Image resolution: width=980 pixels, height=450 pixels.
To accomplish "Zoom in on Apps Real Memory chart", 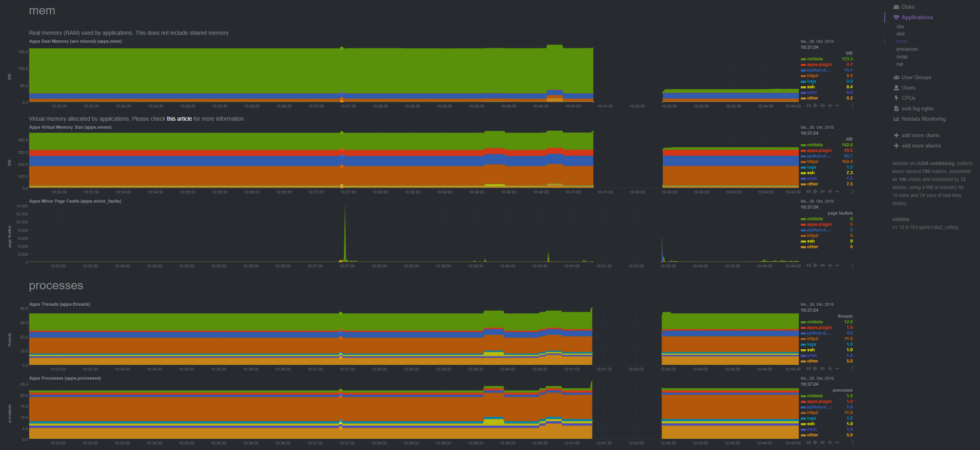I will 830,106.
